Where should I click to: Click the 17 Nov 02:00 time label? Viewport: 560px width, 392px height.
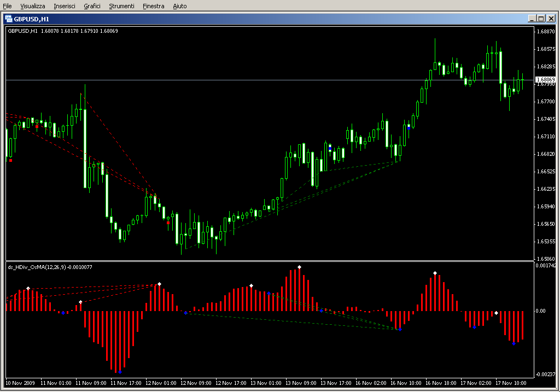[x=476, y=383]
